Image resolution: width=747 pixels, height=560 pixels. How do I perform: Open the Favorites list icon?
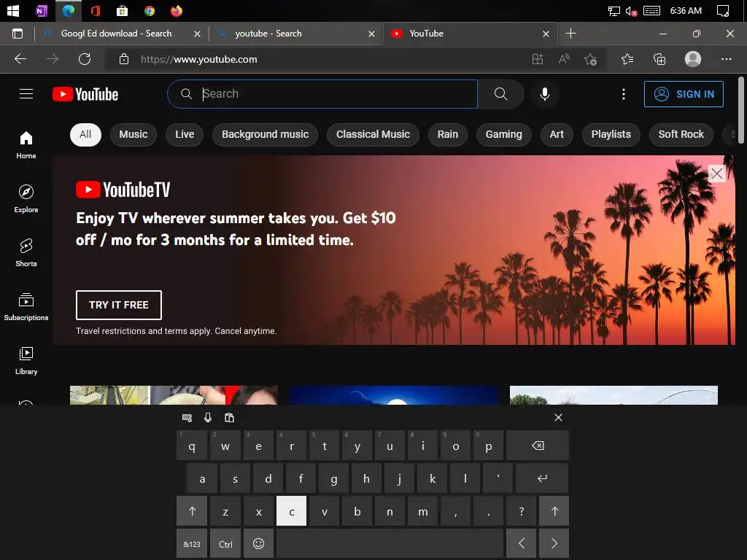click(627, 59)
